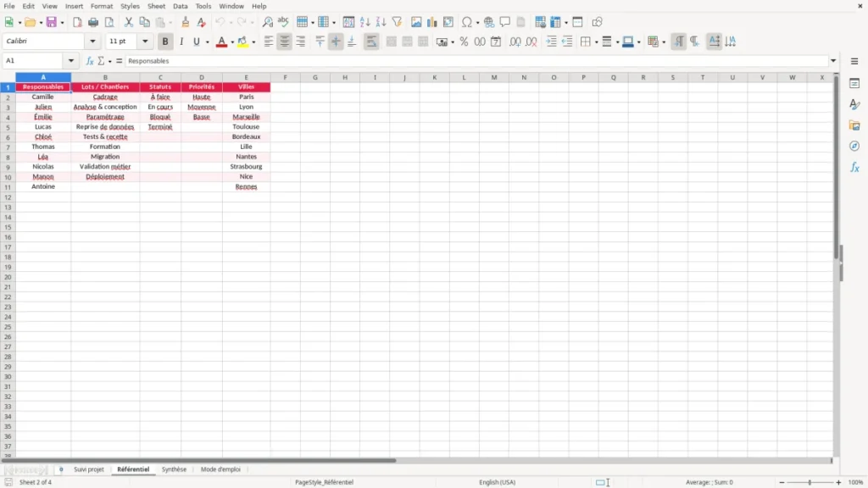Toggle Wrap Text button

point(371,42)
